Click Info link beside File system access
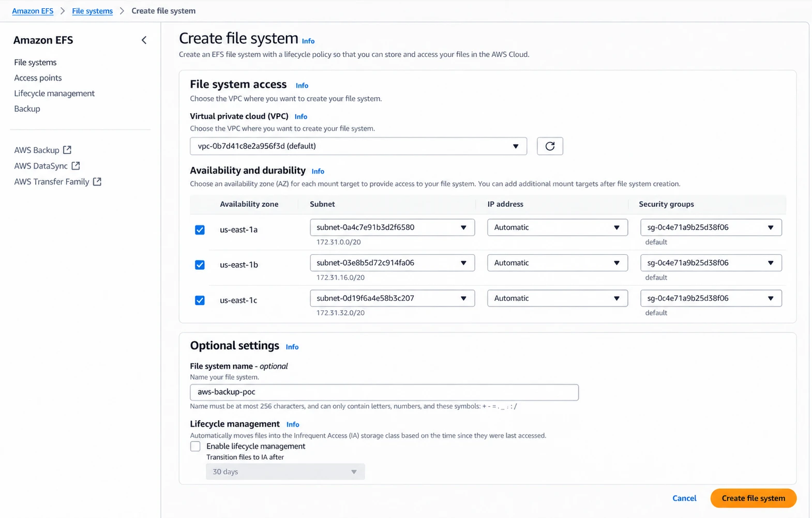 (x=302, y=86)
